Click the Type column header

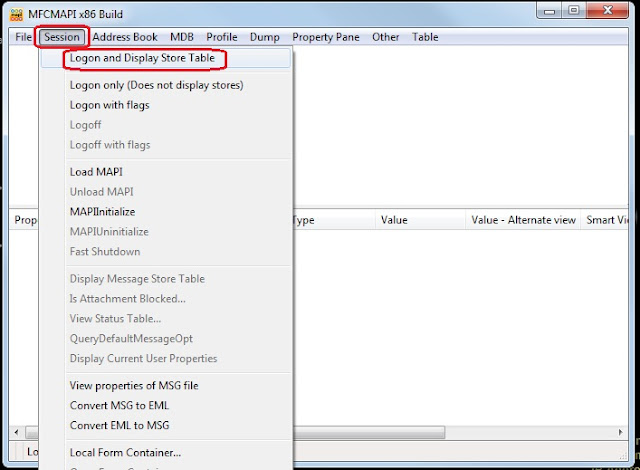coord(334,220)
